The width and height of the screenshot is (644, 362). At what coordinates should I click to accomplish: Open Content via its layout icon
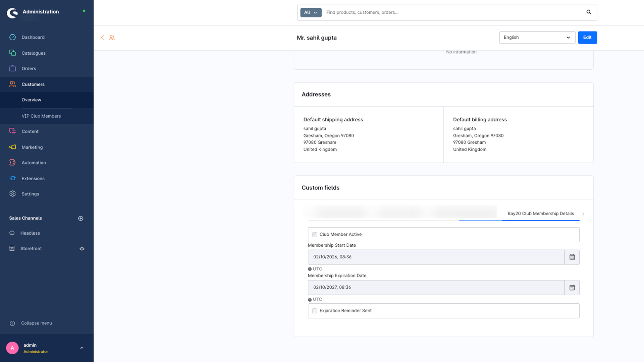(x=12, y=131)
